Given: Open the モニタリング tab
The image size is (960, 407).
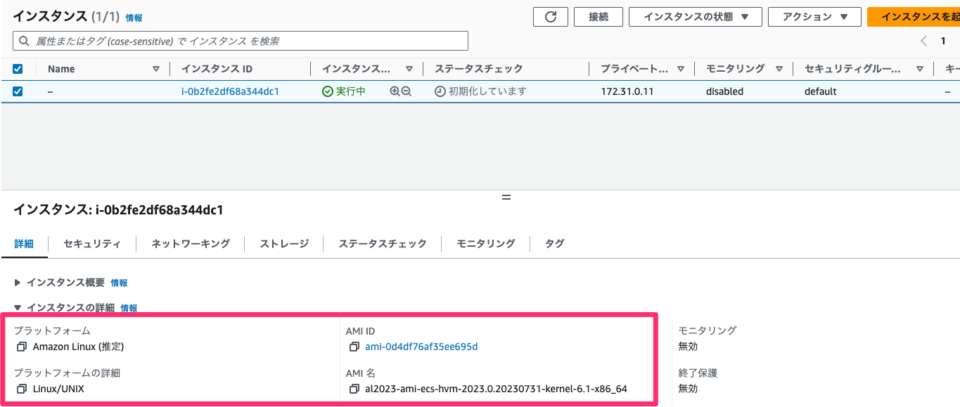Looking at the screenshot, I should [x=486, y=244].
